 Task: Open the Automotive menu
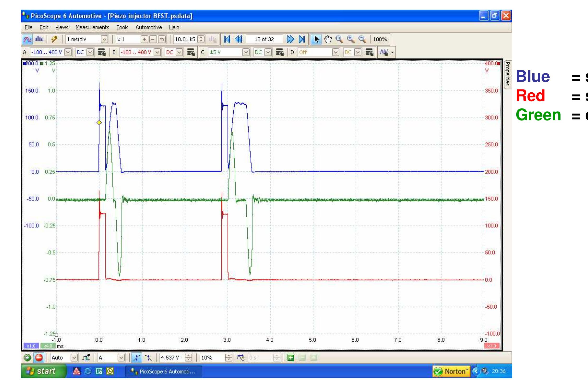[148, 27]
